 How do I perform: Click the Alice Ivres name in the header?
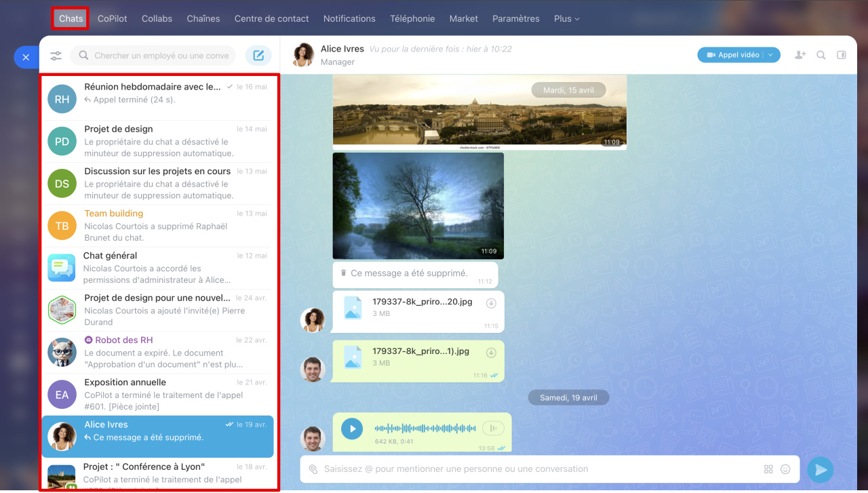coord(342,49)
